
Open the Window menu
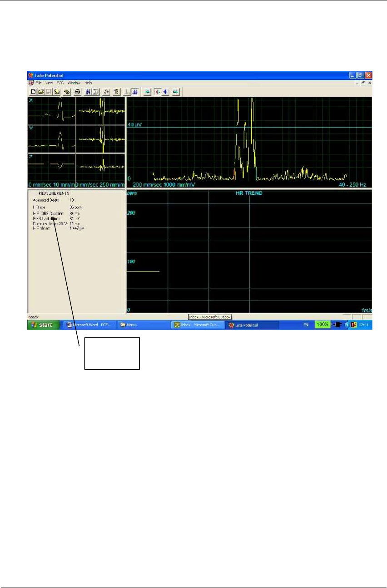(74, 83)
